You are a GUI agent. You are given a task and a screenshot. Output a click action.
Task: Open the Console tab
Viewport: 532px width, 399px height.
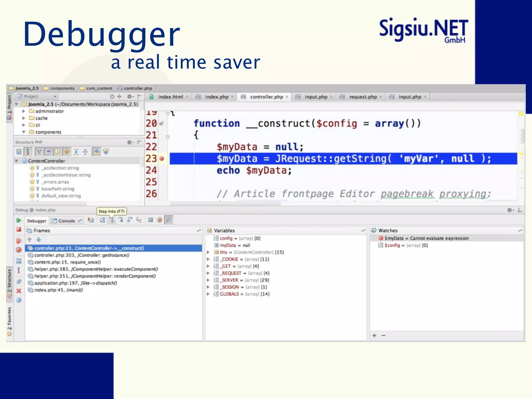point(66,221)
